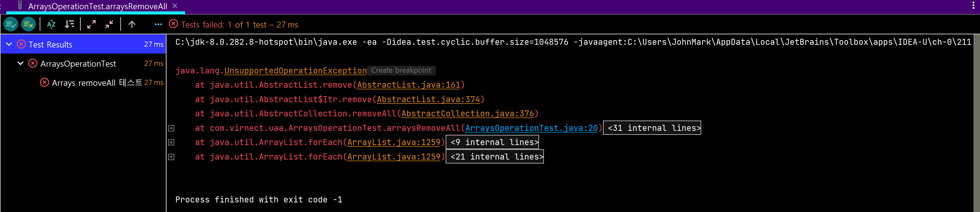Click the 'Process finished with exit code -1' line
Image resolution: width=980 pixels, height=212 pixels.
tap(259, 200)
